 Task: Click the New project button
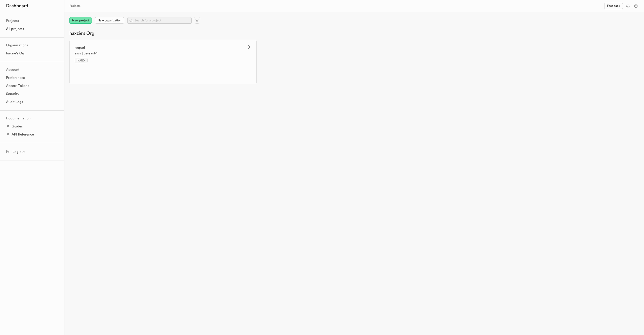tap(80, 20)
